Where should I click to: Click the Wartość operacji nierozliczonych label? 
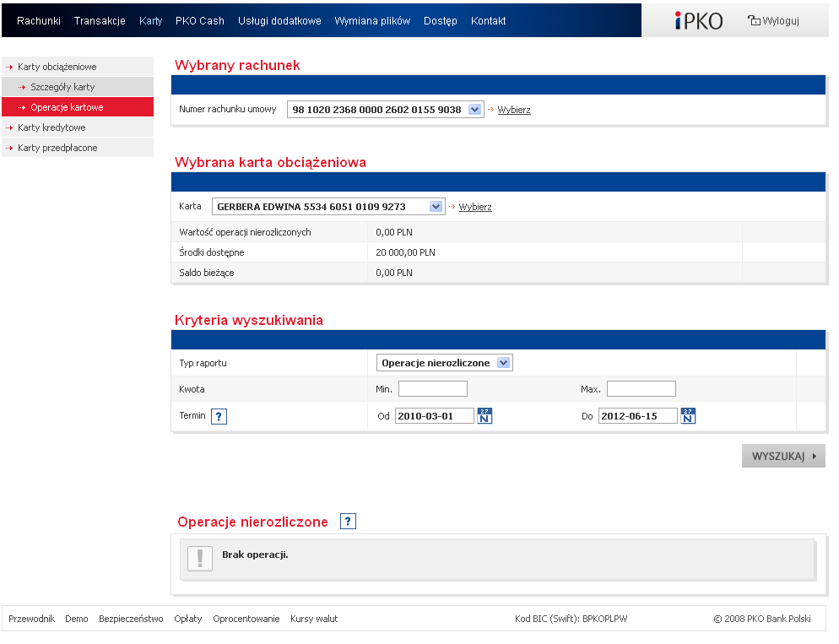[245, 232]
